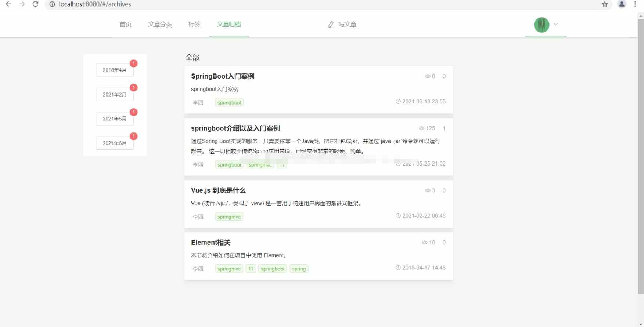This screenshot has height=327, width=644.
Task: Click the spring tag on Element相关
Action: (x=299, y=269)
